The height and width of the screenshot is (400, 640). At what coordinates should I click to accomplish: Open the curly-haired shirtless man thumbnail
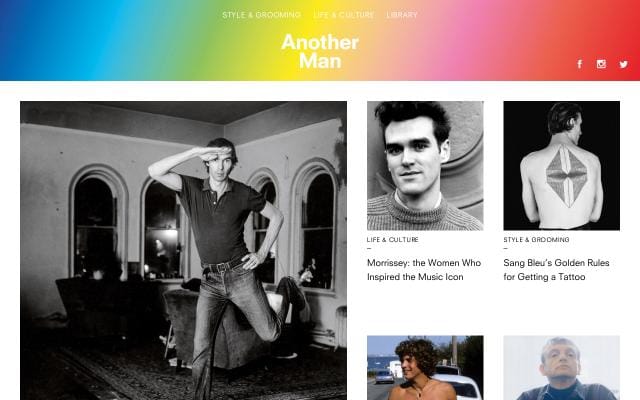(425, 368)
